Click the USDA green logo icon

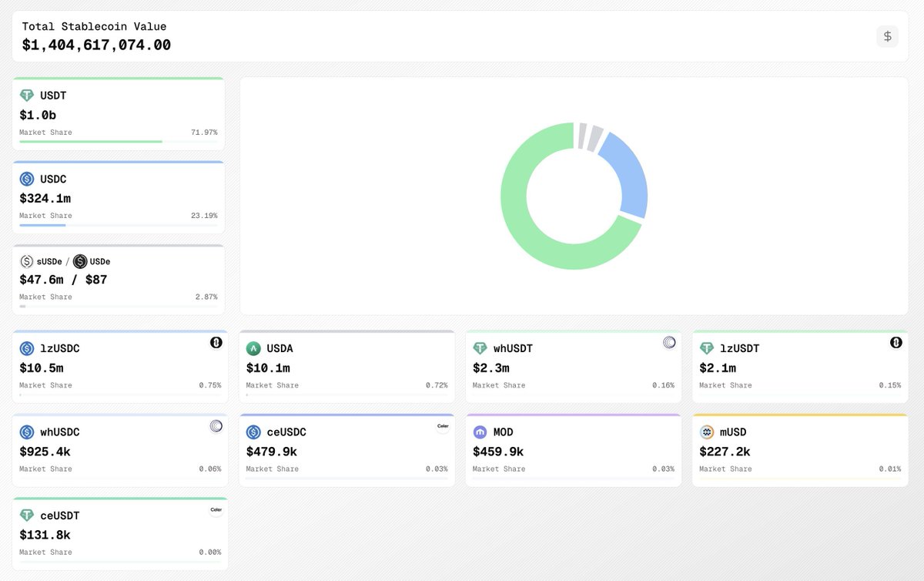pos(253,348)
